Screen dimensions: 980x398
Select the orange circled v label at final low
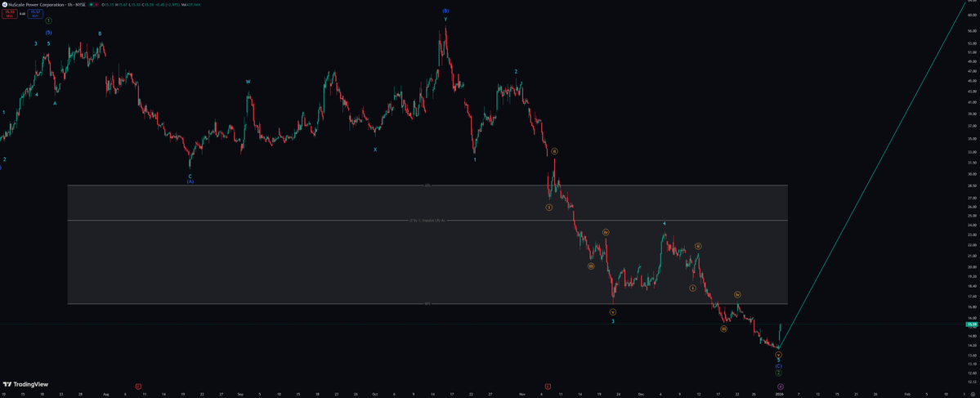pos(778,354)
